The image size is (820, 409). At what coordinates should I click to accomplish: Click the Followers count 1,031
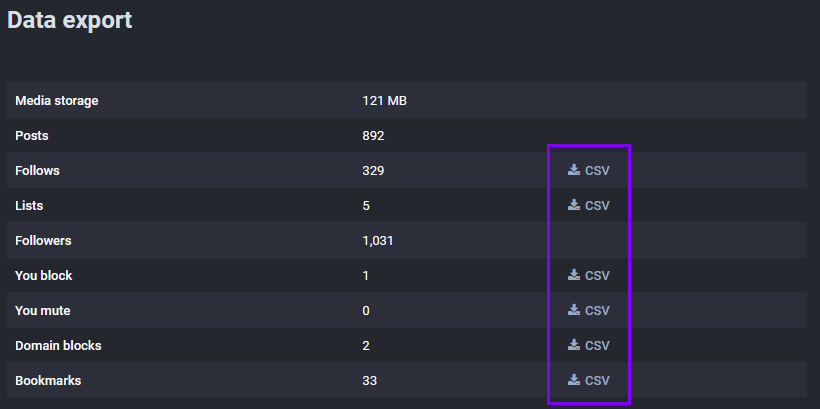378,241
